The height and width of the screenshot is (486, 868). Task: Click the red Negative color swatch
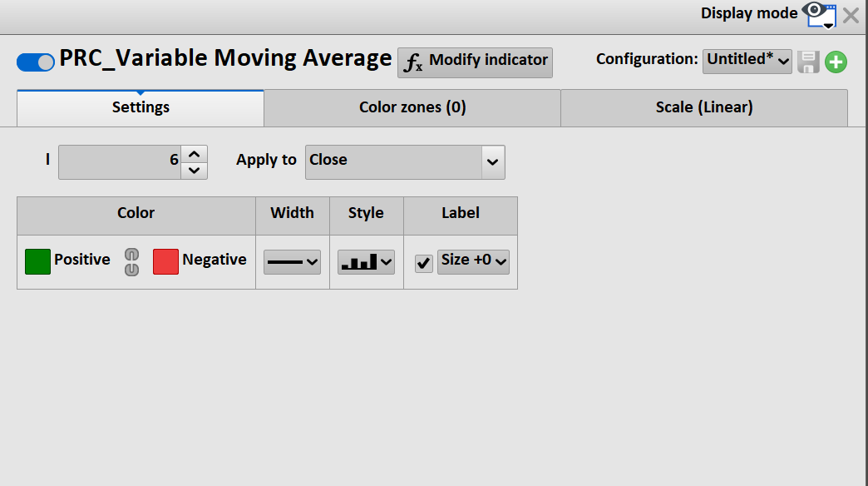click(165, 261)
